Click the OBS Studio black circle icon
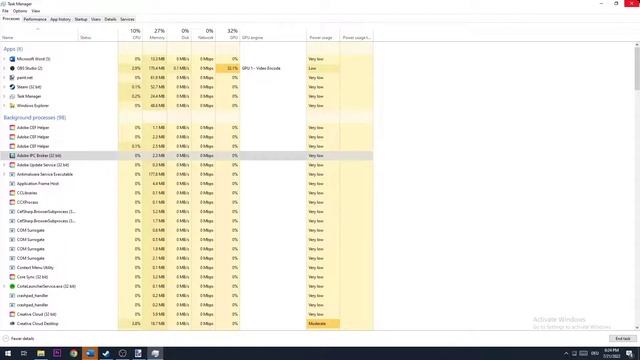 pos(12,69)
